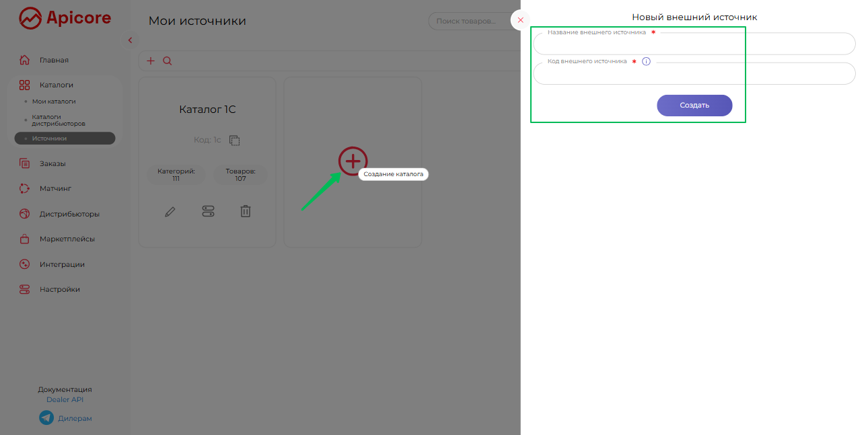
Task: Copy the catalog code 1c
Action: tap(235, 141)
